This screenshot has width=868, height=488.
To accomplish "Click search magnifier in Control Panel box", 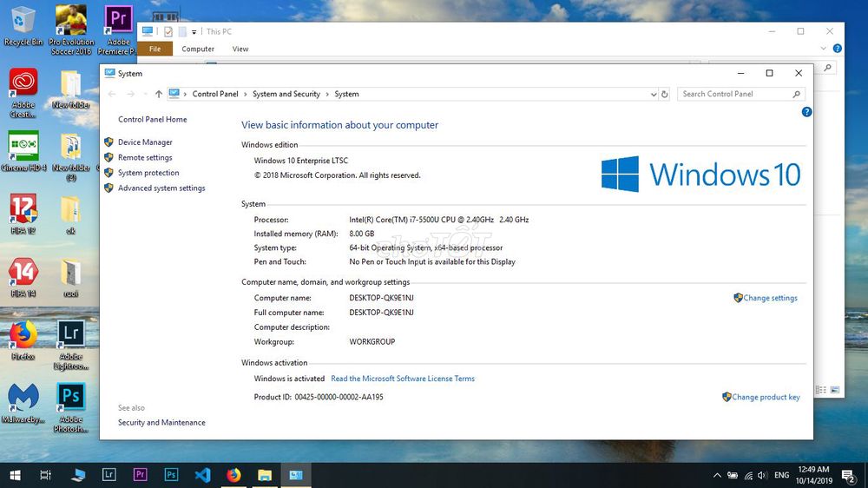I will pos(796,94).
